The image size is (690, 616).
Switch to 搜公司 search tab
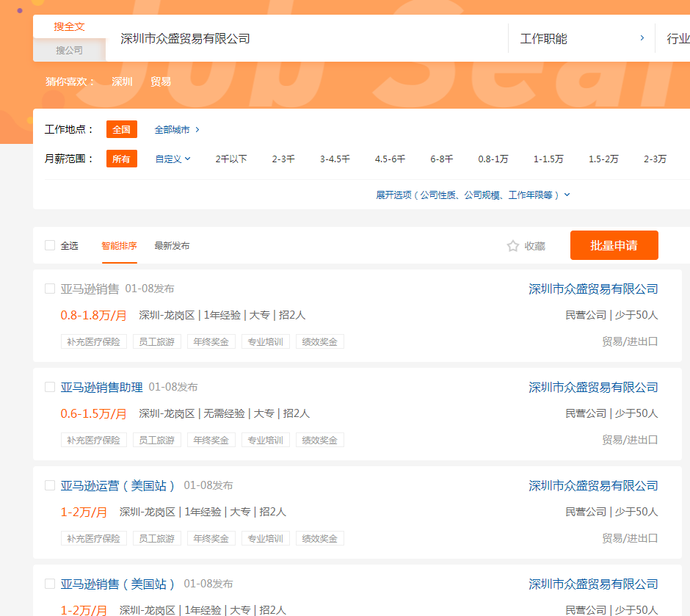[70, 50]
